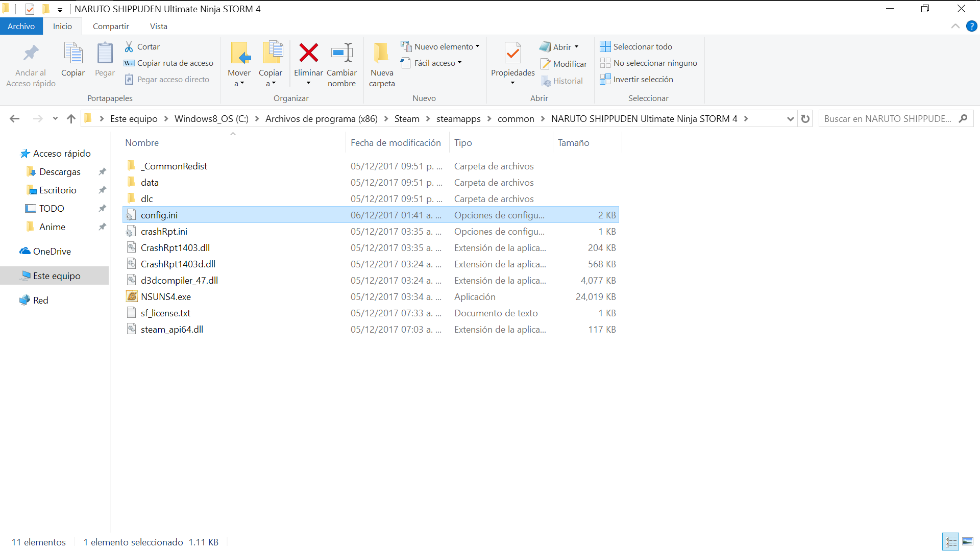Screen dimensions: 980x551
Task: Click Pegar acceso directo
Action: pos(167,79)
